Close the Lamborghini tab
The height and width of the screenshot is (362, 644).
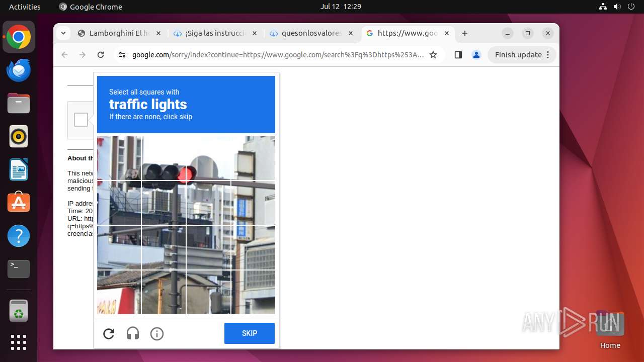point(158,33)
